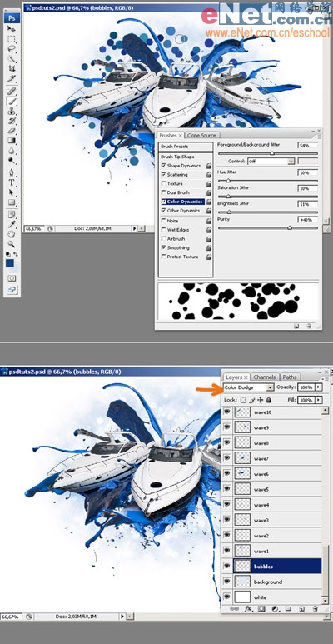Select the Eraser tool

(12, 131)
